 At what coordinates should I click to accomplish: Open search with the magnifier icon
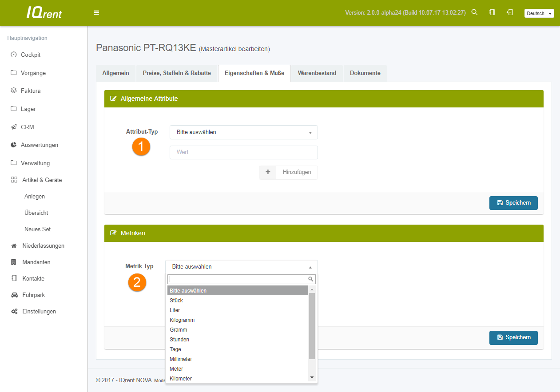[x=474, y=12]
